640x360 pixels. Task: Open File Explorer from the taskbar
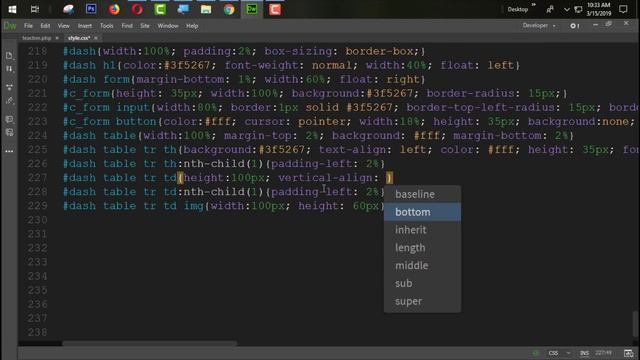[206, 9]
